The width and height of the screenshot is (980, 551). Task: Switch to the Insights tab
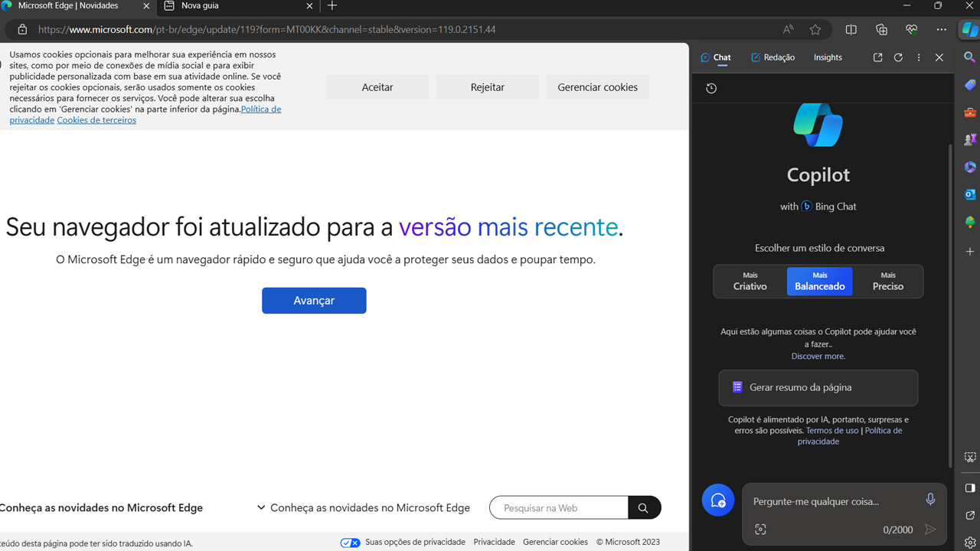tap(828, 57)
